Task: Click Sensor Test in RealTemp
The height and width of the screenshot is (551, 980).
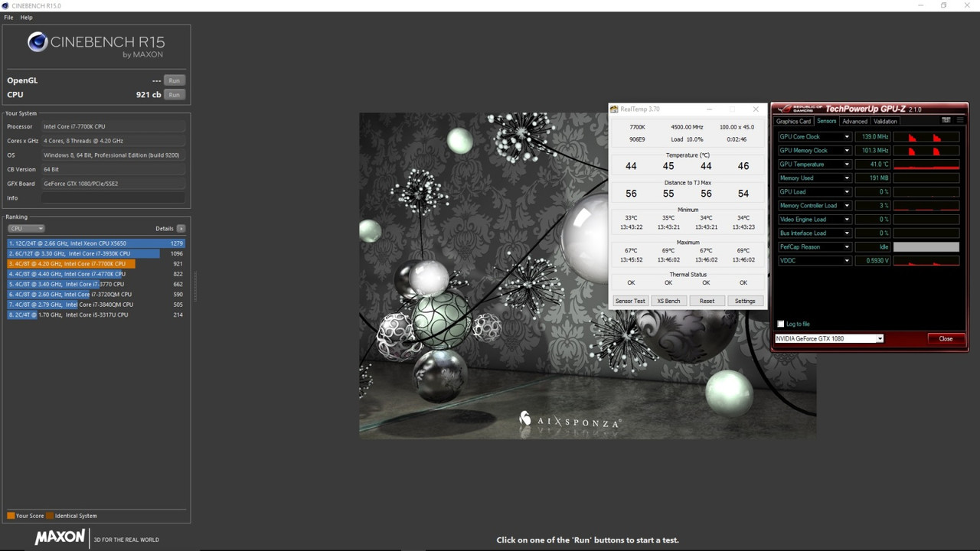Action: tap(630, 301)
